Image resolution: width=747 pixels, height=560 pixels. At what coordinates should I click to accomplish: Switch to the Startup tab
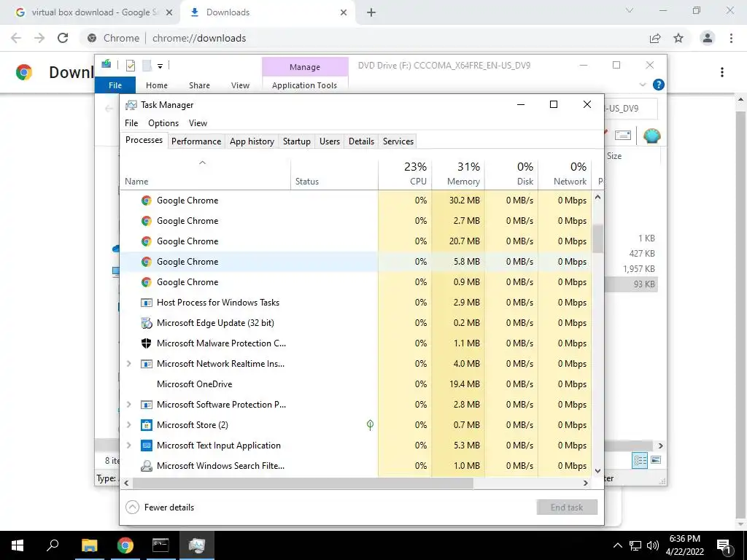click(296, 141)
